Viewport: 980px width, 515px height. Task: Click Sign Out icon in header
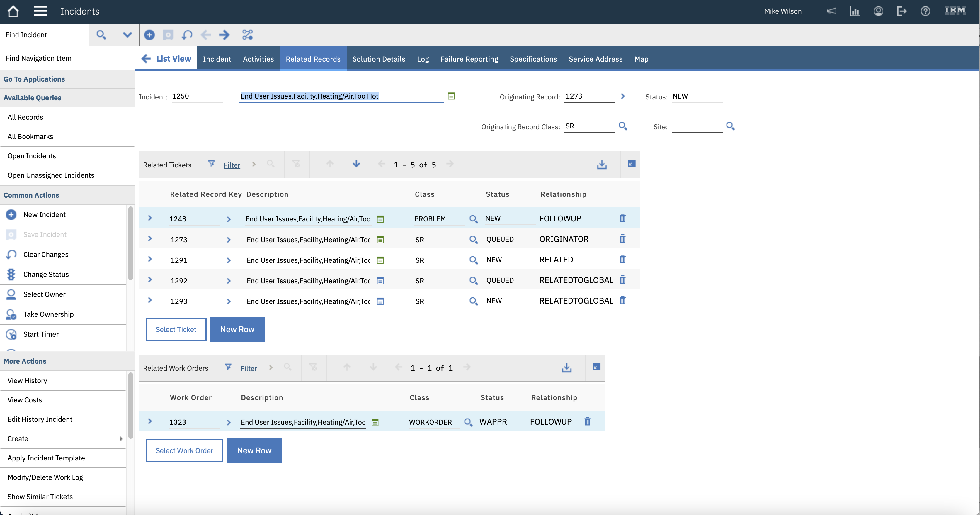902,11
